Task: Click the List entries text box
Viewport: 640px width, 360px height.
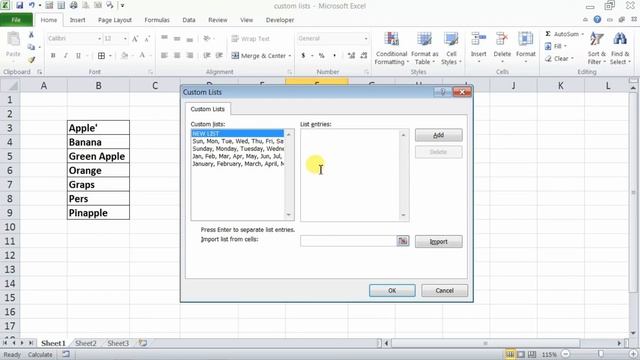Action: point(350,175)
